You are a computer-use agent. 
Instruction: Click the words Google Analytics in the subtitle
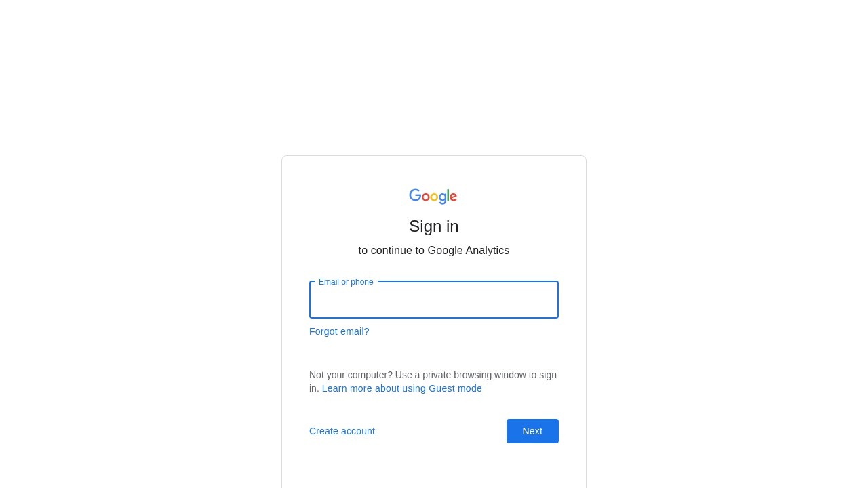pyautogui.click(x=469, y=251)
